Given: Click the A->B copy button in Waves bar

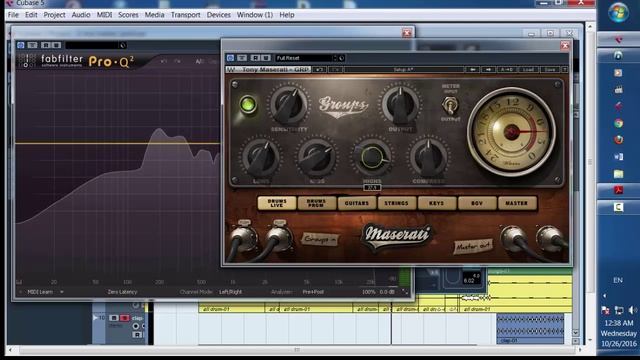Looking at the screenshot, I should [x=507, y=69].
